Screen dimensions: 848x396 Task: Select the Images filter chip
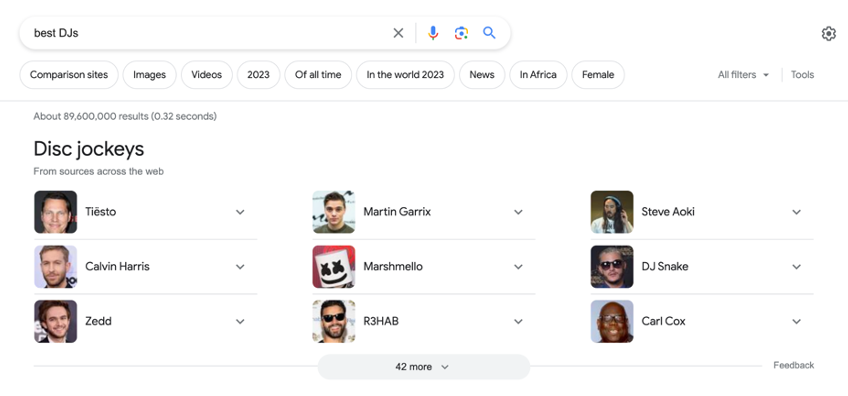(149, 75)
